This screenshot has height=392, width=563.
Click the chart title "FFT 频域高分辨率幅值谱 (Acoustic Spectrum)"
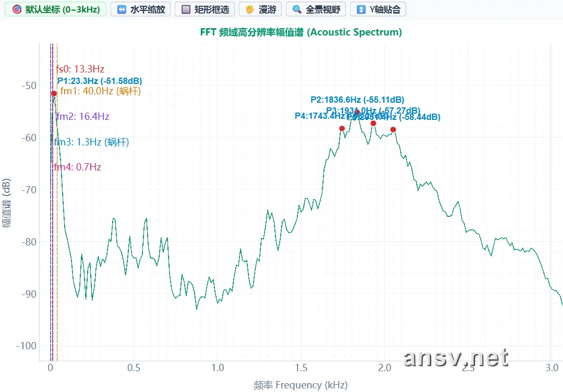(x=301, y=32)
